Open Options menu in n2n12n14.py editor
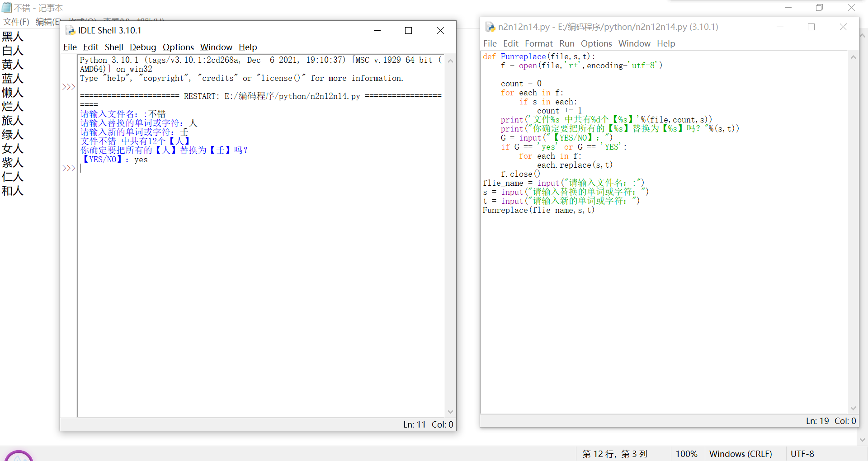This screenshot has height=461, width=868. pos(596,43)
